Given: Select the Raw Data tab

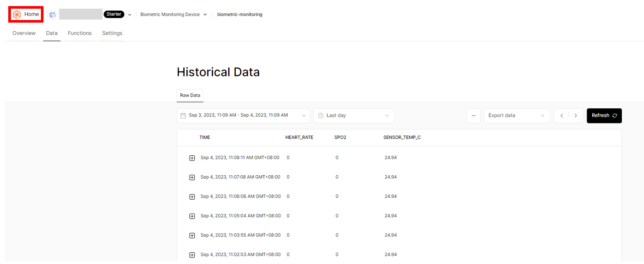Looking at the screenshot, I should 190,95.
